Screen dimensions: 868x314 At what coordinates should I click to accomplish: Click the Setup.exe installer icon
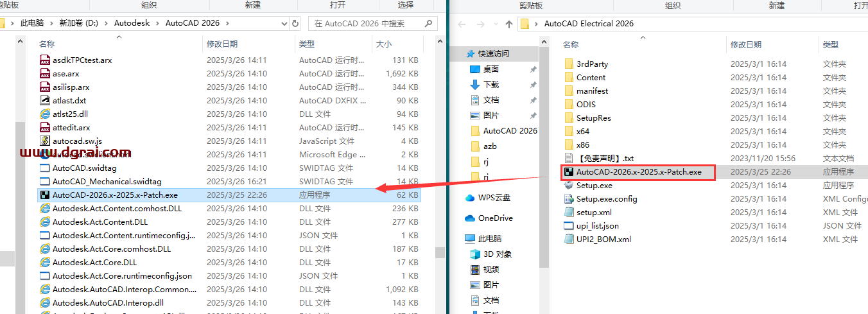[x=569, y=185]
